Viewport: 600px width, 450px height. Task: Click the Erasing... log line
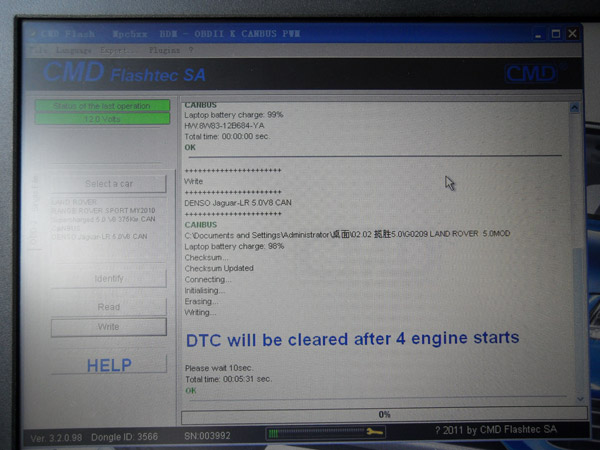(x=201, y=302)
